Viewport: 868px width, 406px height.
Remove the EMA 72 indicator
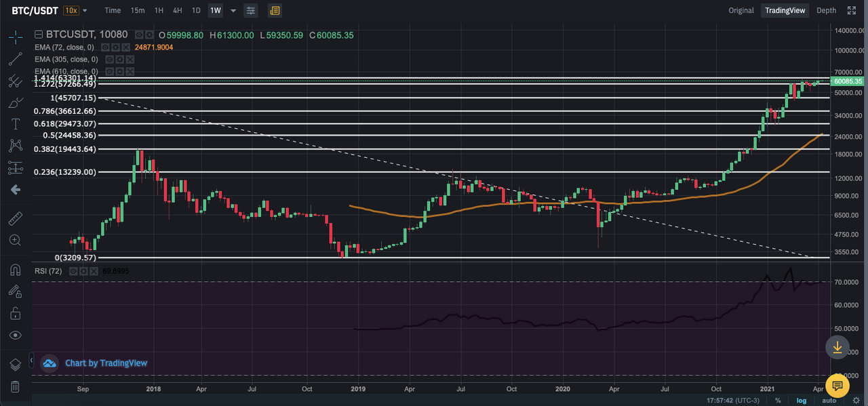coord(125,47)
